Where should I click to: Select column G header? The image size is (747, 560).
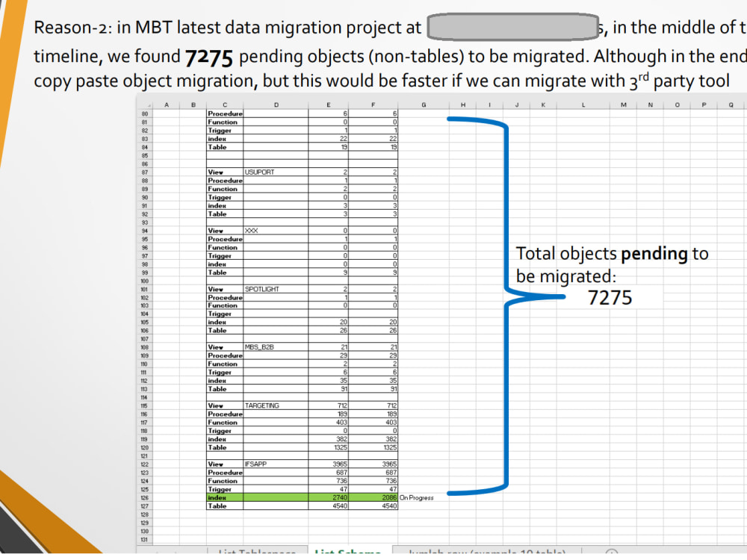424,105
